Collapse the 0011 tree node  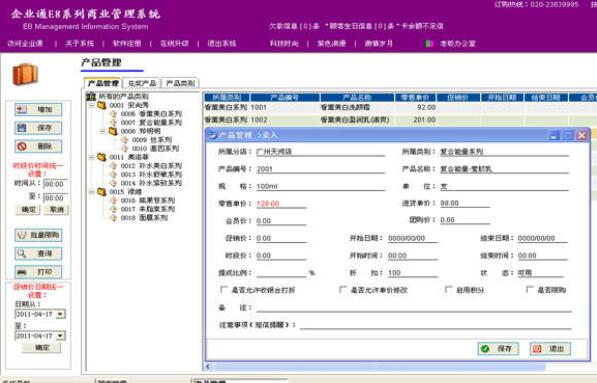pos(91,157)
